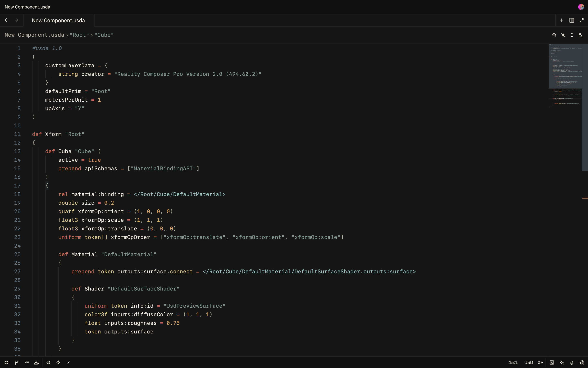Click line number 13 in gutter
Screen dimensions: 588x368
tap(17, 151)
